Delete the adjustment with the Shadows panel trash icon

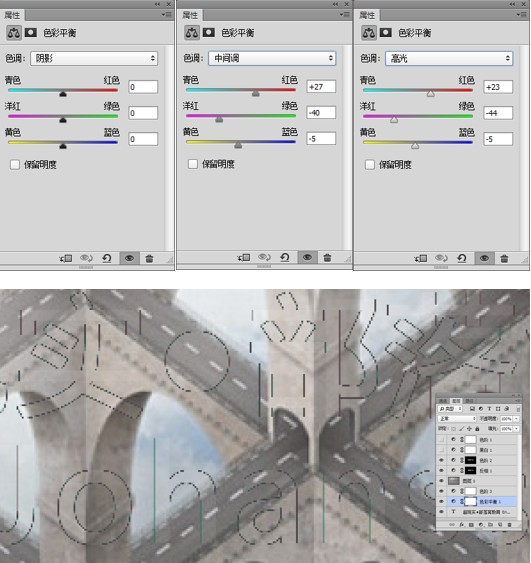(x=149, y=258)
